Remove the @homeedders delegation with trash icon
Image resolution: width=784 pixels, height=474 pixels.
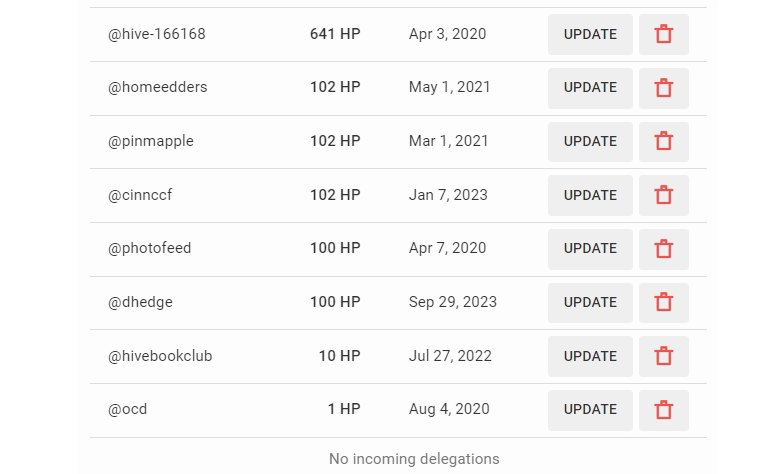coord(664,88)
